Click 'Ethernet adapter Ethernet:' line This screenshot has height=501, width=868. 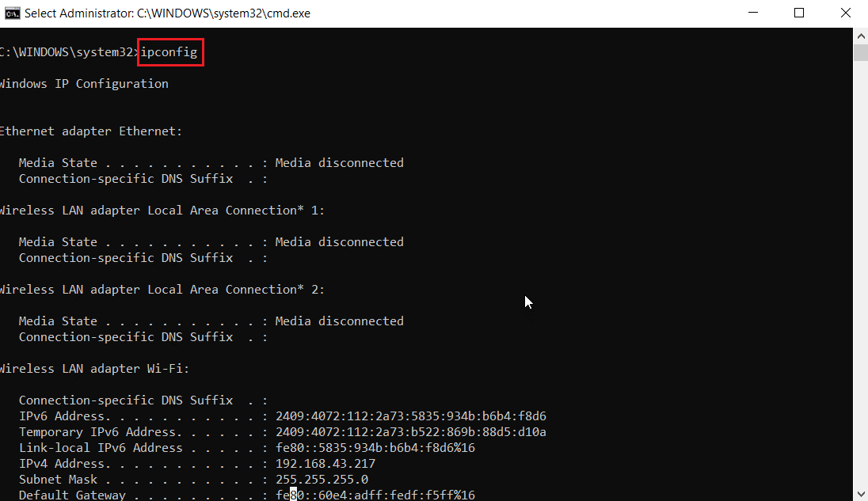point(91,131)
